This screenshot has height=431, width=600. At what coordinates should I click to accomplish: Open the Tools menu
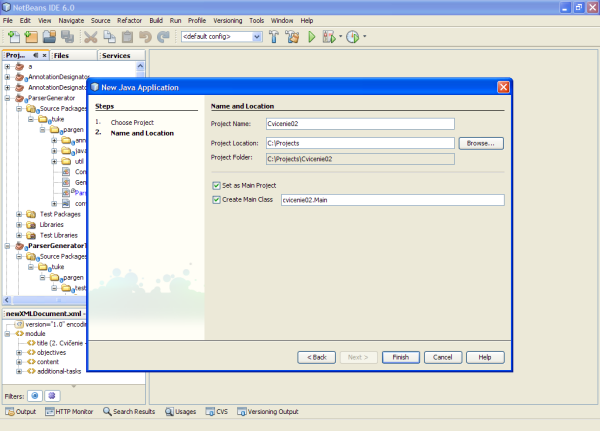pos(256,21)
